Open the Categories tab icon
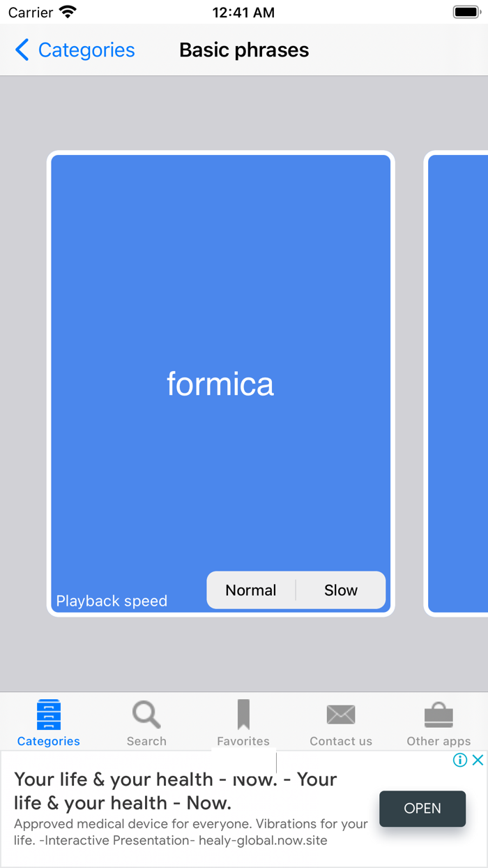Viewport: 488px width, 868px height. tap(48, 714)
